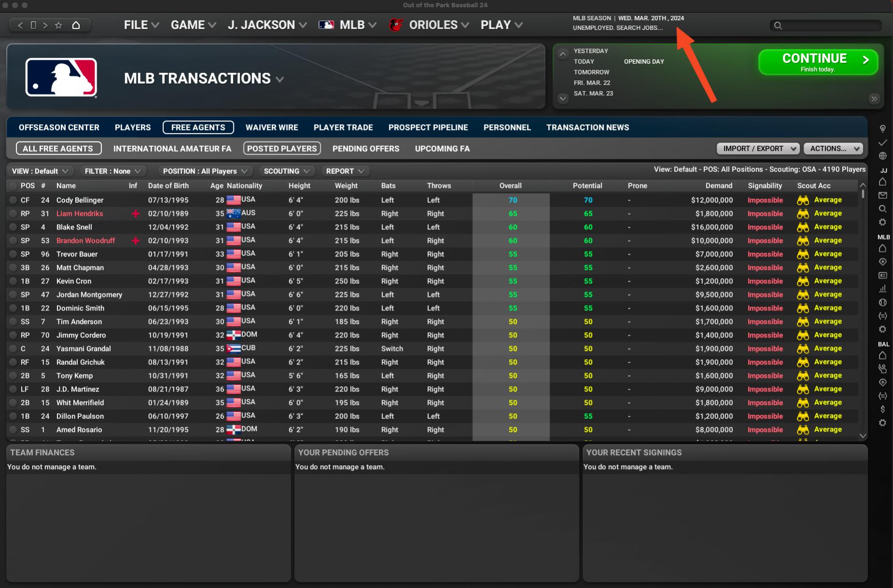Click the lightbulb icon in right sidebar

click(882, 129)
